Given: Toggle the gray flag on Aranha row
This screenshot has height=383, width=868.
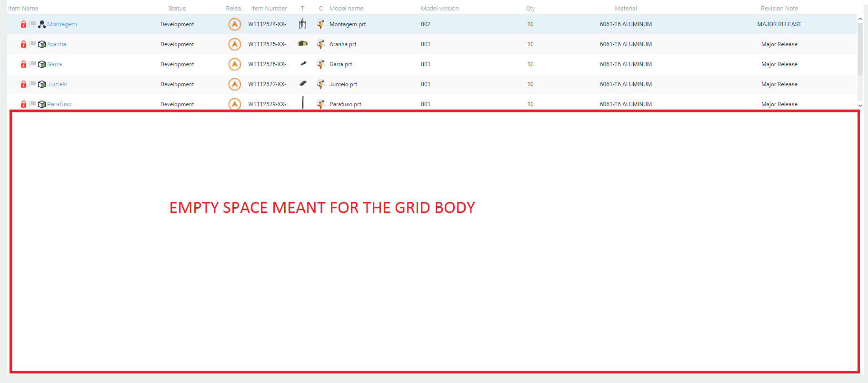Looking at the screenshot, I should click(33, 44).
